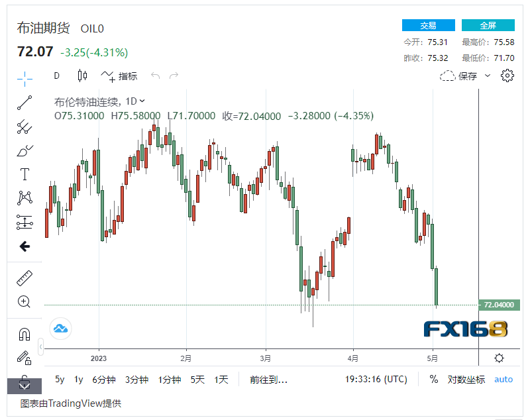530x420 pixels.
Task: Click the zoom in magnifier tool
Action: [25, 302]
